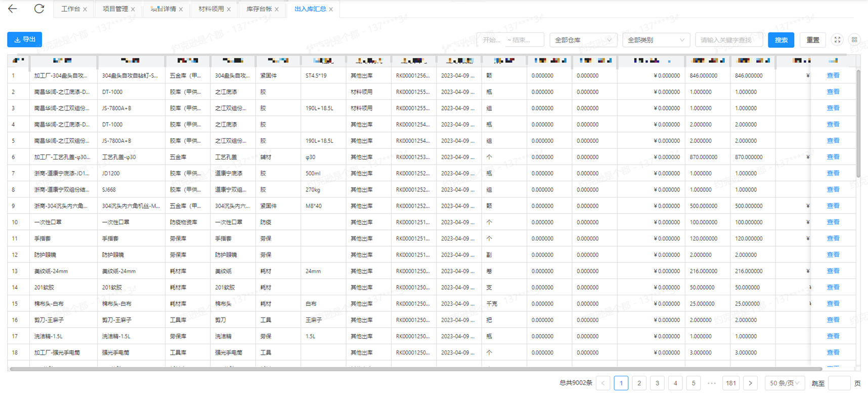The height and width of the screenshot is (398, 868).
Task: Click the 重置 reset button
Action: pyautogui.click(x=813, y=40)
